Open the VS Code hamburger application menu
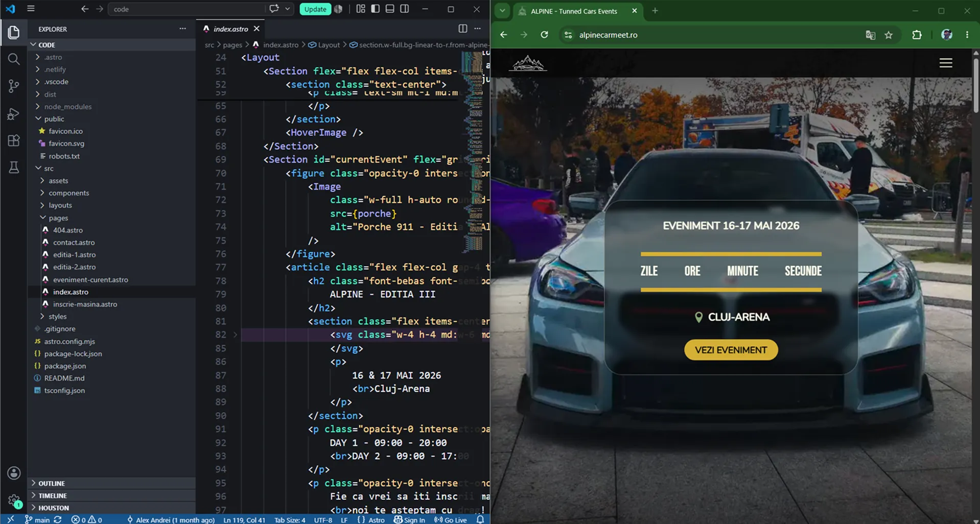The image size is (980, 524). [31, 9]
